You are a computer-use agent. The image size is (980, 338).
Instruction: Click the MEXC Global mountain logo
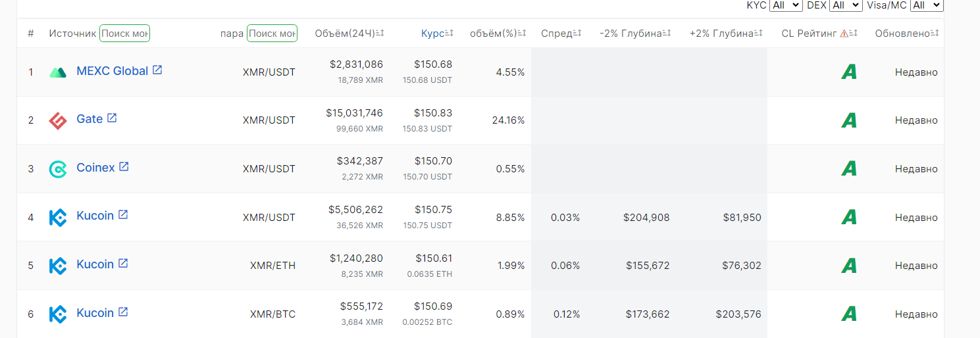point(58,72)
